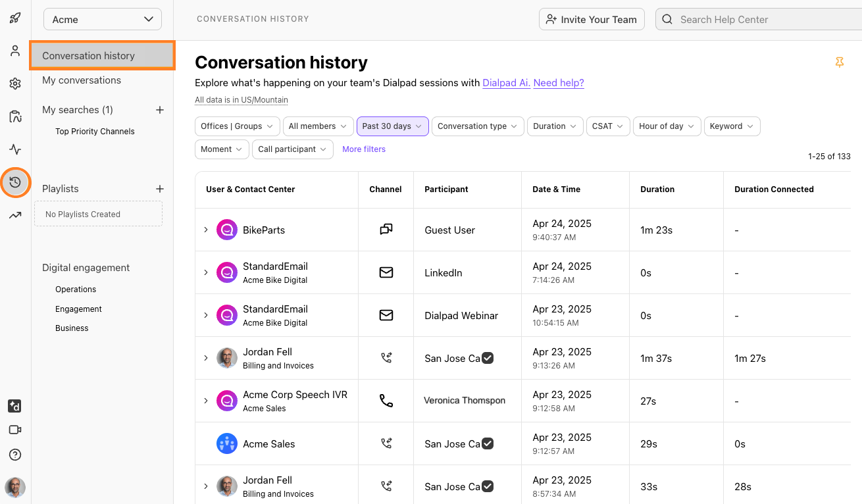862x504 pixels.
Task: Open the CSAT filter dropdown
Action: tap(608, 126)
